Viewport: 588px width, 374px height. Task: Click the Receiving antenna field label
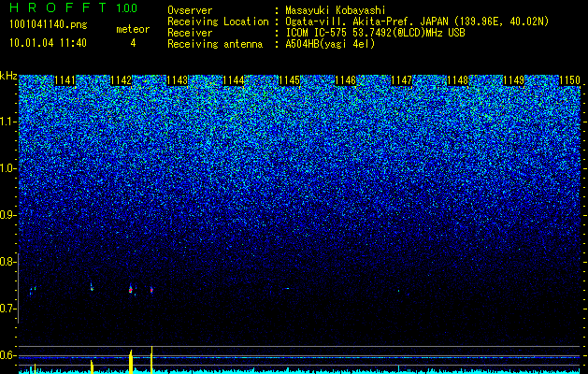215,44
